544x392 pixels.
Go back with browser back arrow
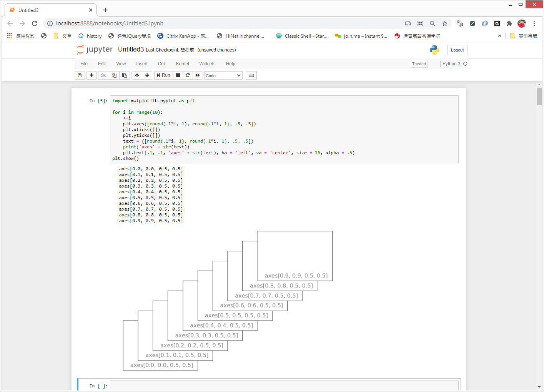(x=10, y=23)
